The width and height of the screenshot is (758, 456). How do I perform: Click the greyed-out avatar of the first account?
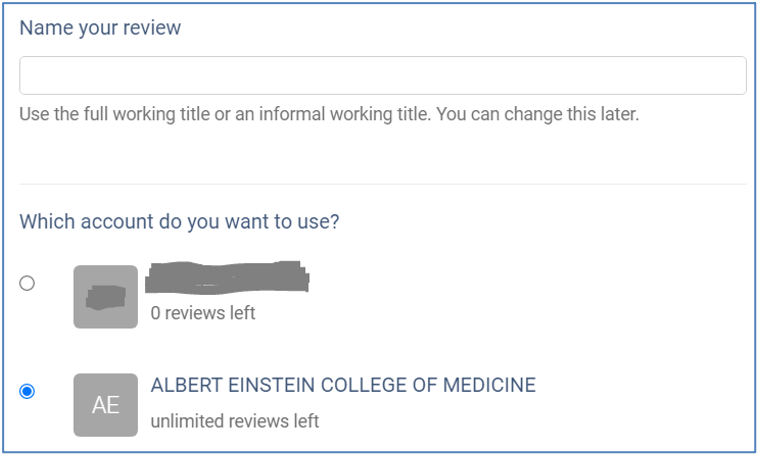(x=105, y=296)
